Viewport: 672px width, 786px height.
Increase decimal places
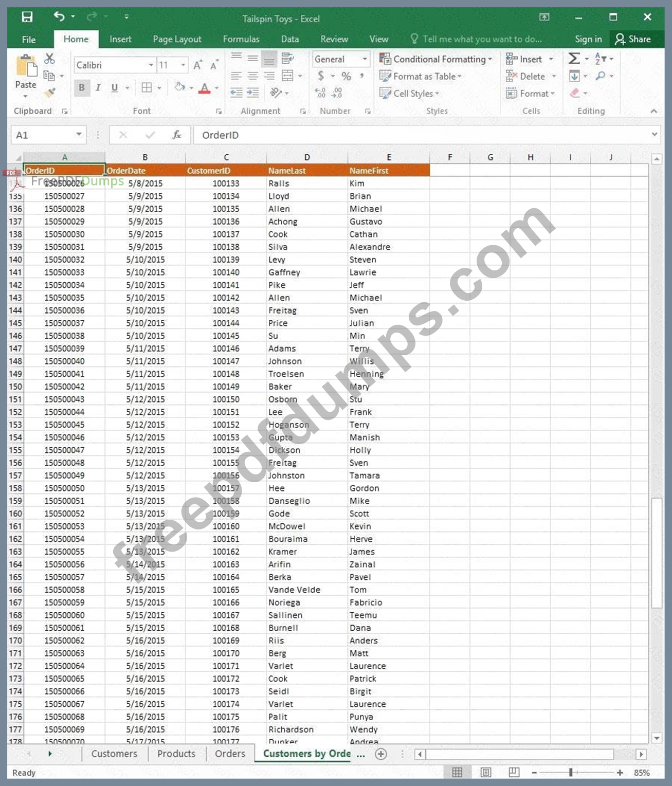point(320,93)
